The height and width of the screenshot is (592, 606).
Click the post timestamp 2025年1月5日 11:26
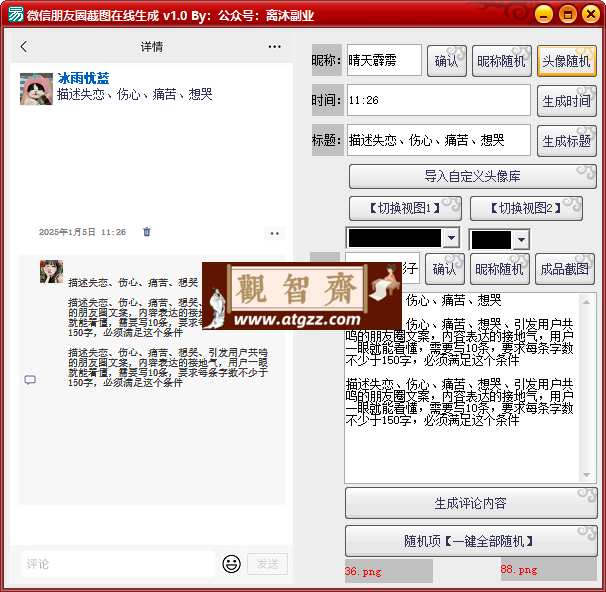pos(82,232)
